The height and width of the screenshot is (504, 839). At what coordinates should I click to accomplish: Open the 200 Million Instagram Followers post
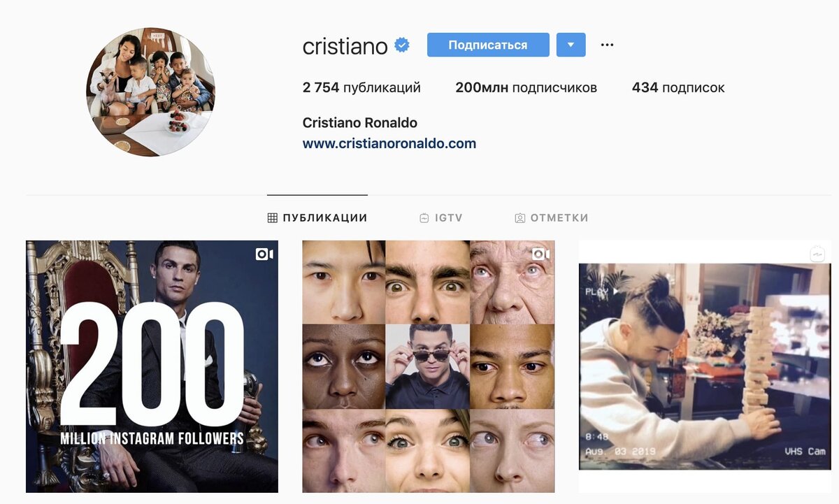pos(152,367)
